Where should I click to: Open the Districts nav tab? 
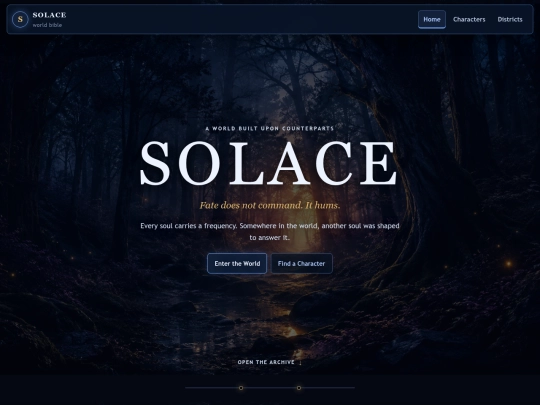pyautogui.click(x=510, y=19)
